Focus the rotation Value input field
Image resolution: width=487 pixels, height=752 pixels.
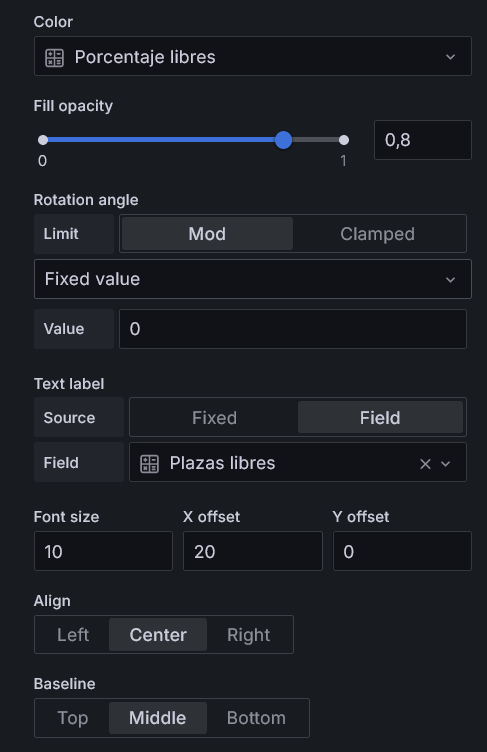(293, 329)
